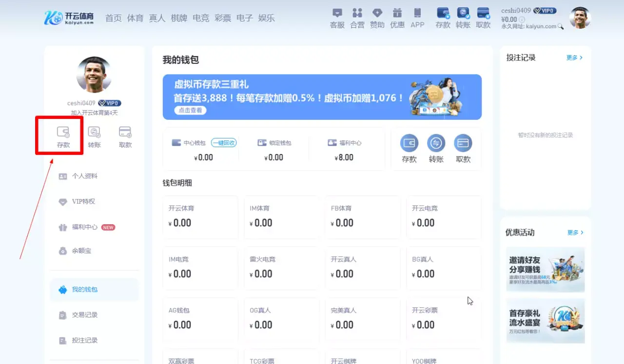Open the 合营 partnership icon
624x364 pixels.
357,13
